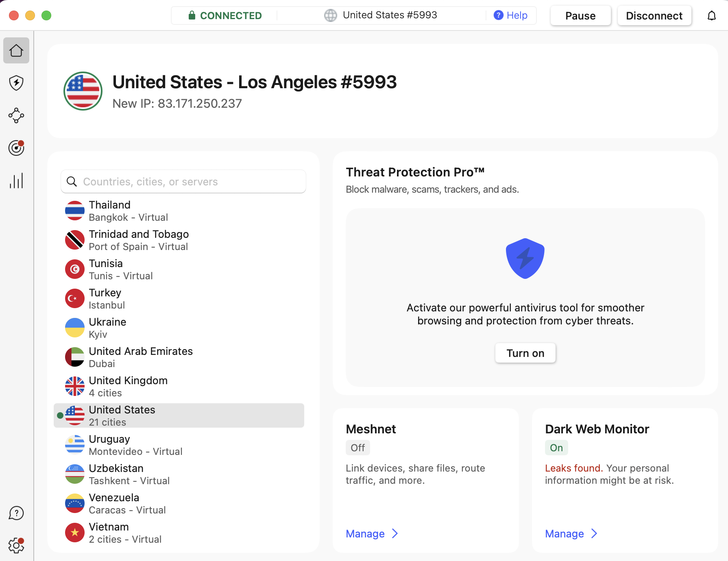Open help chat bubble sidebar icon
Image resolution: width=728 pixels, height=561 pixels.
click(16, 513)
